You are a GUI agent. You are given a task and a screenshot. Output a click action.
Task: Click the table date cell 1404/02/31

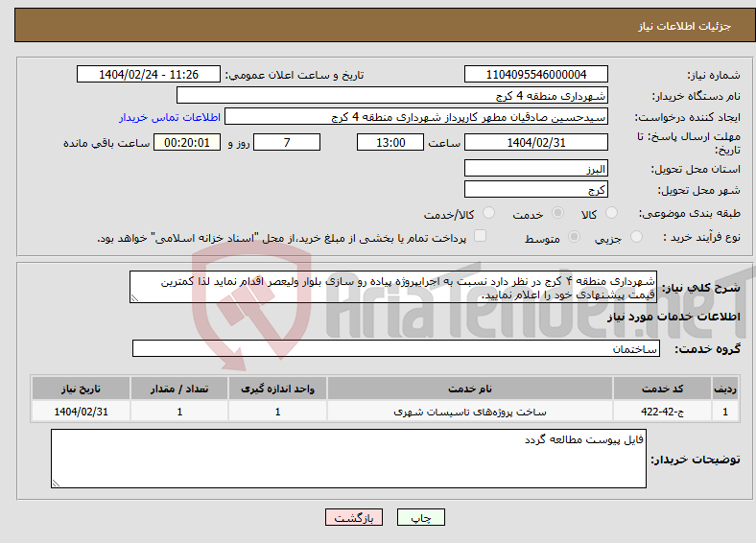(x=81, y=412)
